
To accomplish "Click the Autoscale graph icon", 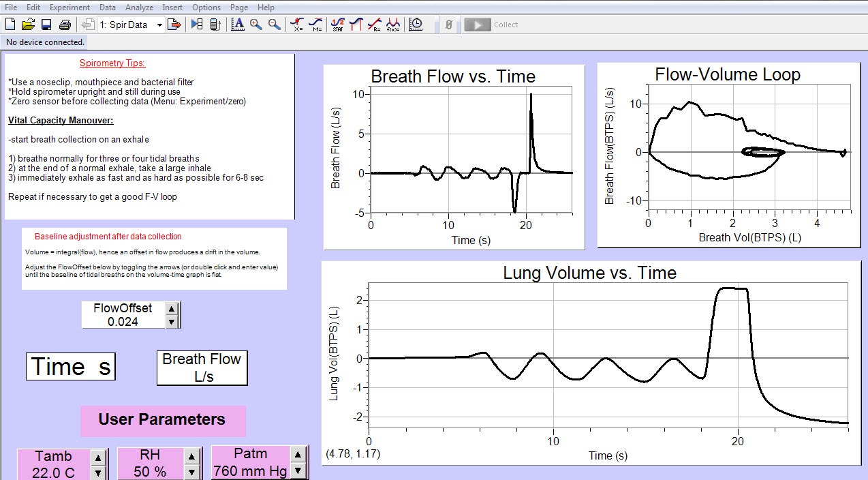I will coord(238,25).
